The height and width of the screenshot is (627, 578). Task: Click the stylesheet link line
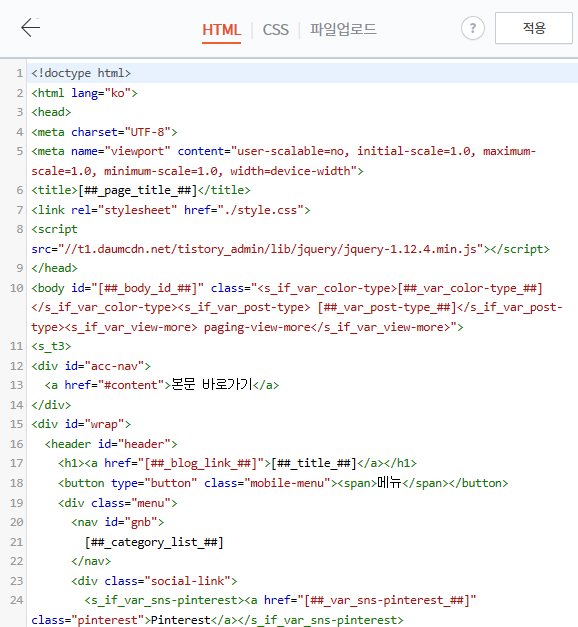171,210
